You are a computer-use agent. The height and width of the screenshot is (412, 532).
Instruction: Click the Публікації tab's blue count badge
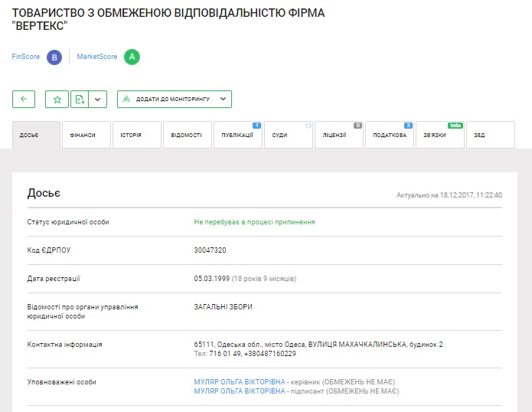pyautogui.click(x=256, y=125)
